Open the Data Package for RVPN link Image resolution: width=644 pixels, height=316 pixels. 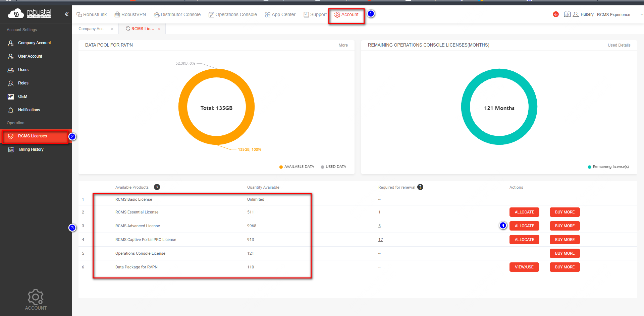pyautogui.click(x=136, y=267)
